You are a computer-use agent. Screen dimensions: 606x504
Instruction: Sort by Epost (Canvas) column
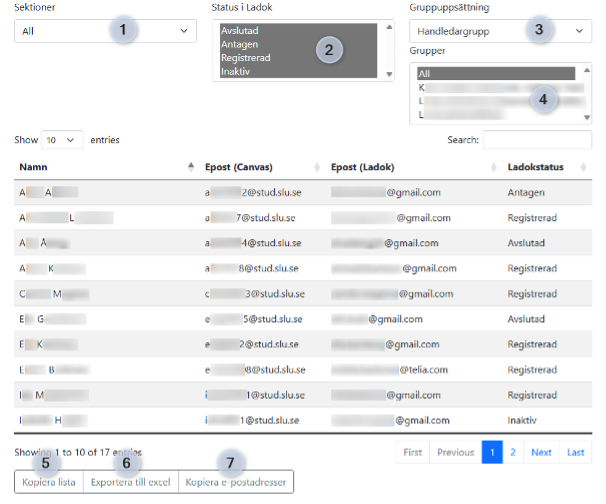click(x=260, y=166)
